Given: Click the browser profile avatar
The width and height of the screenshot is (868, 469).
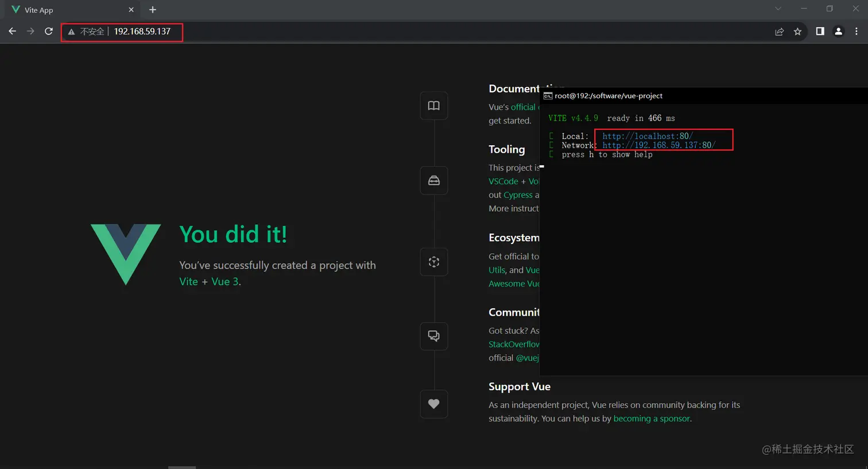Looking at the screenshot, I should coord(838,32).
